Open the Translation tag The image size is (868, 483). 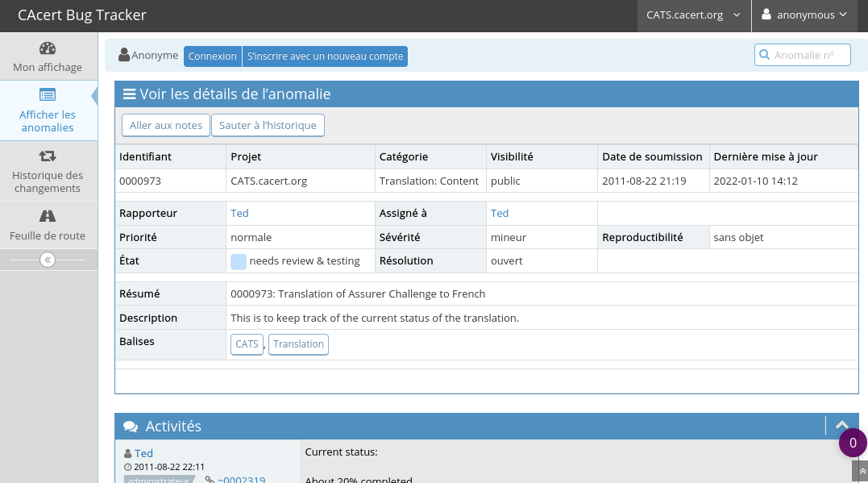(298, 344)
